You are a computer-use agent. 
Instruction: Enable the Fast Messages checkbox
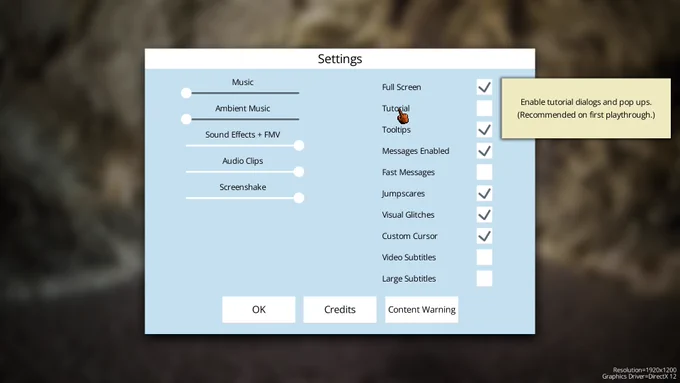(x=484, y=172)
